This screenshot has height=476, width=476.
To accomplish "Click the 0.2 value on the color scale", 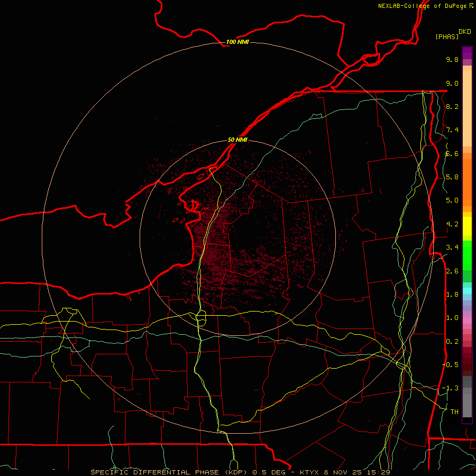I will pyautogui.click(x=452, y=342).
